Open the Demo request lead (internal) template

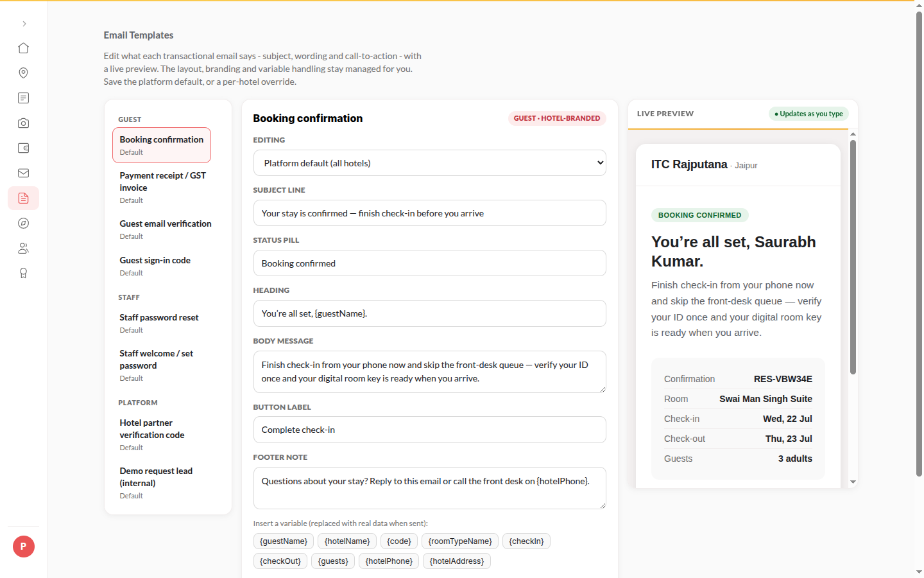click(162, 483)
